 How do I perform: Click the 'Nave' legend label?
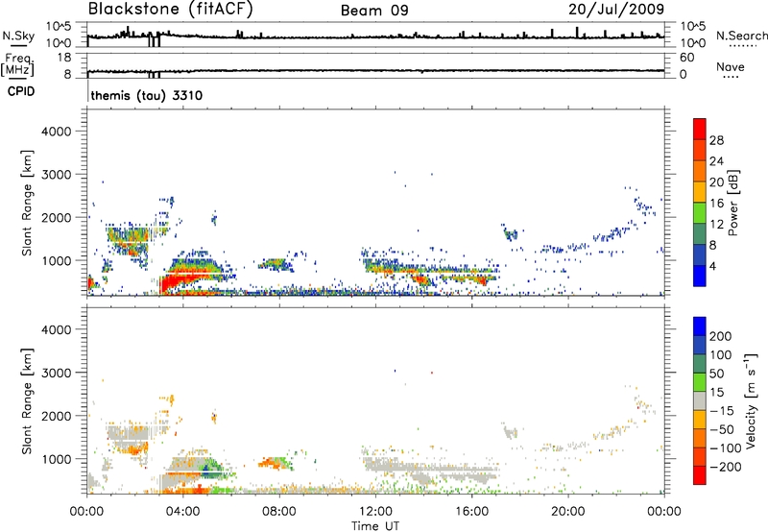tap(731, 67)
